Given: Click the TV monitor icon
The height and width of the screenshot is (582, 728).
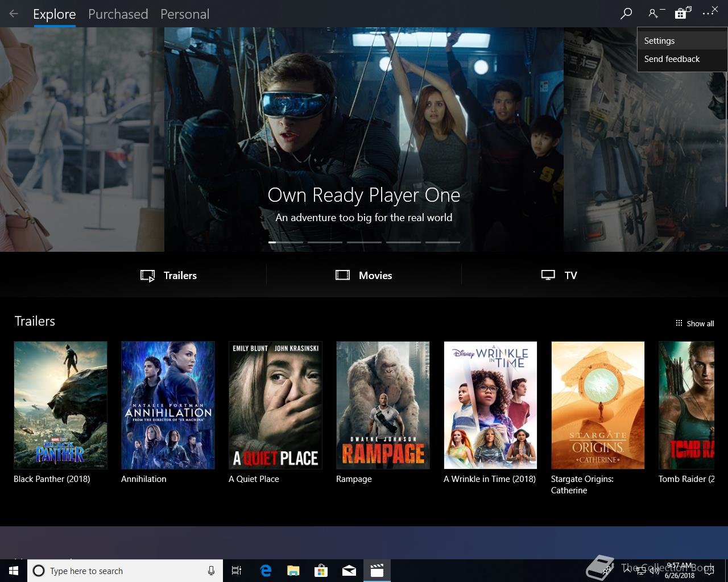Looking at the screenshot, I should click(x=548, y=275).
